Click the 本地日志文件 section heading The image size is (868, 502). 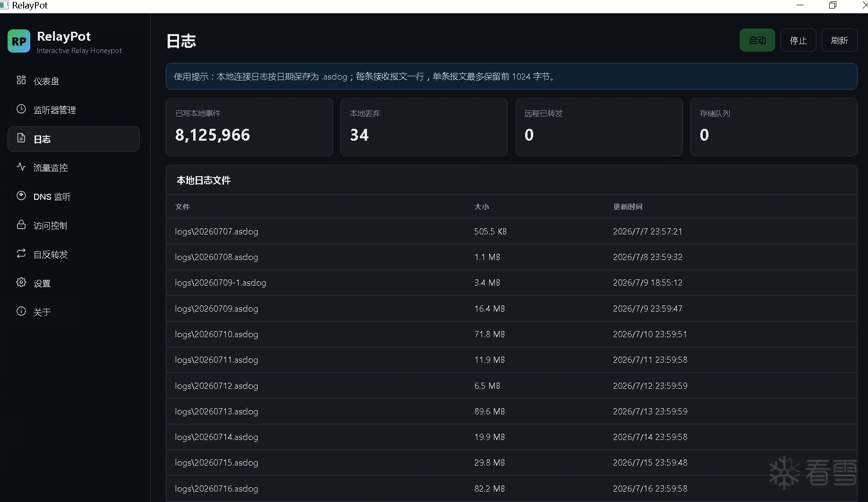204,180
